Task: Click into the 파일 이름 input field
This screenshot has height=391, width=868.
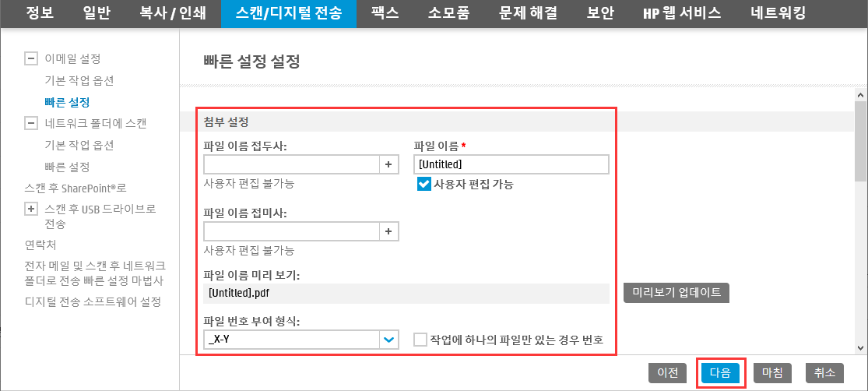Action: pos(511,164)
